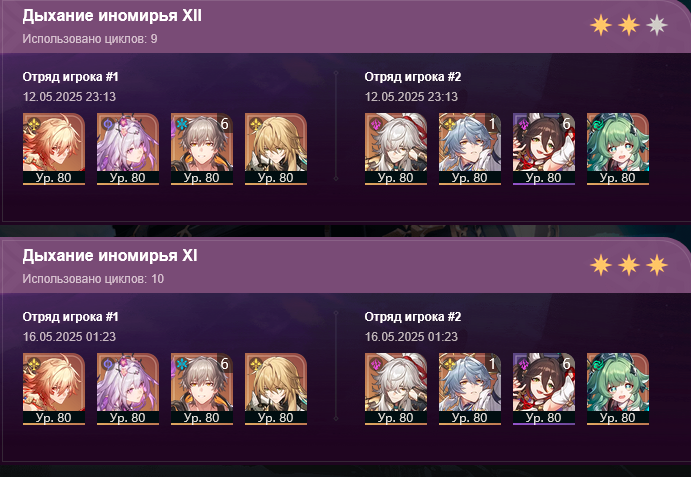Screen dimensions: 691x477
Task: Click the Ice element icon in XII squad 1
Action: pos(182,124)
